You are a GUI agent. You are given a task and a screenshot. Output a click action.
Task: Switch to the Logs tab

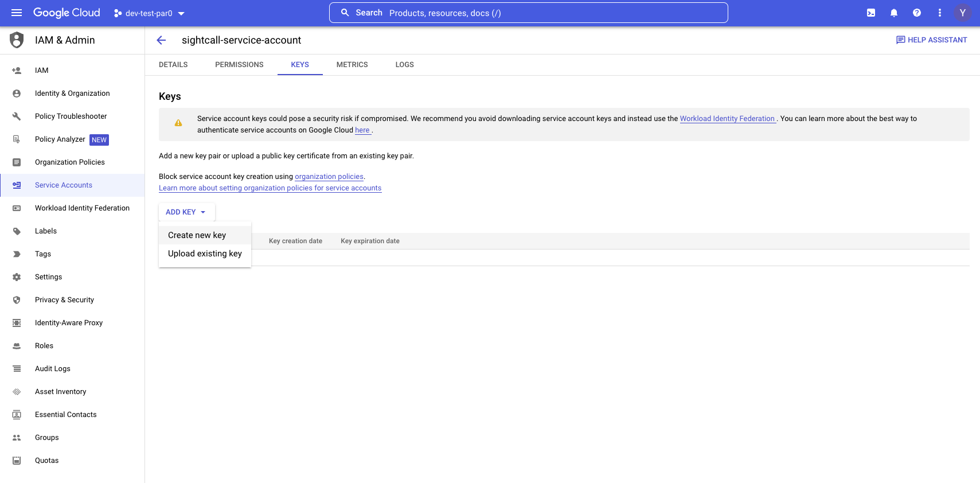pyautogui.click(x=404, y=65)
